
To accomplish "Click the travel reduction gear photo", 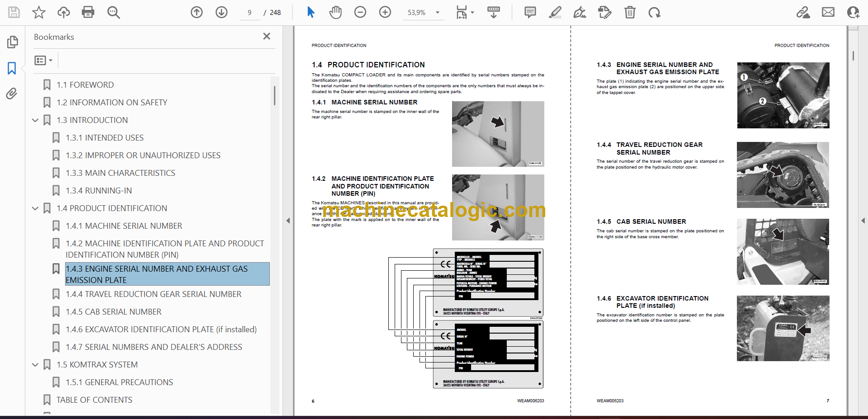I will pyautogui.click(x=783, y=175).
